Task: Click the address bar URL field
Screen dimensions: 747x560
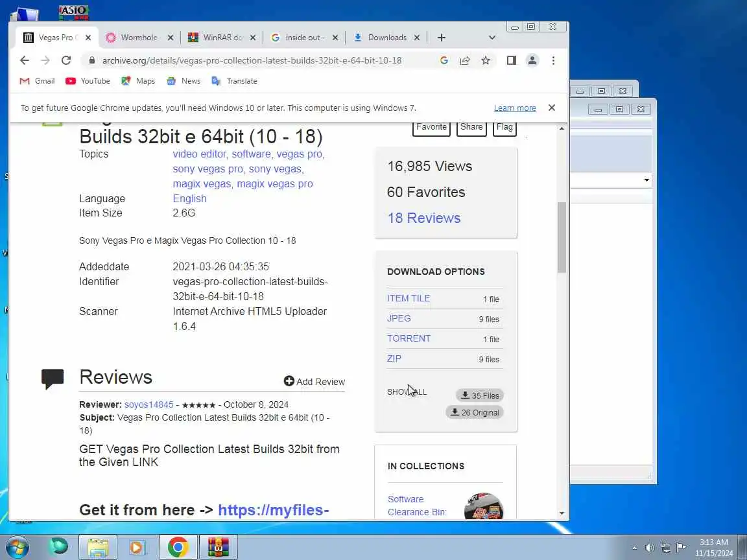Action: pyautogui.click(x=252, y=60)
